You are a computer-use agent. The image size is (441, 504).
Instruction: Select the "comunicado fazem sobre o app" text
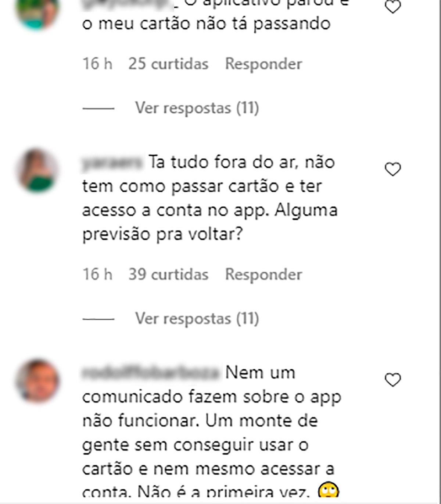(212, 397)
